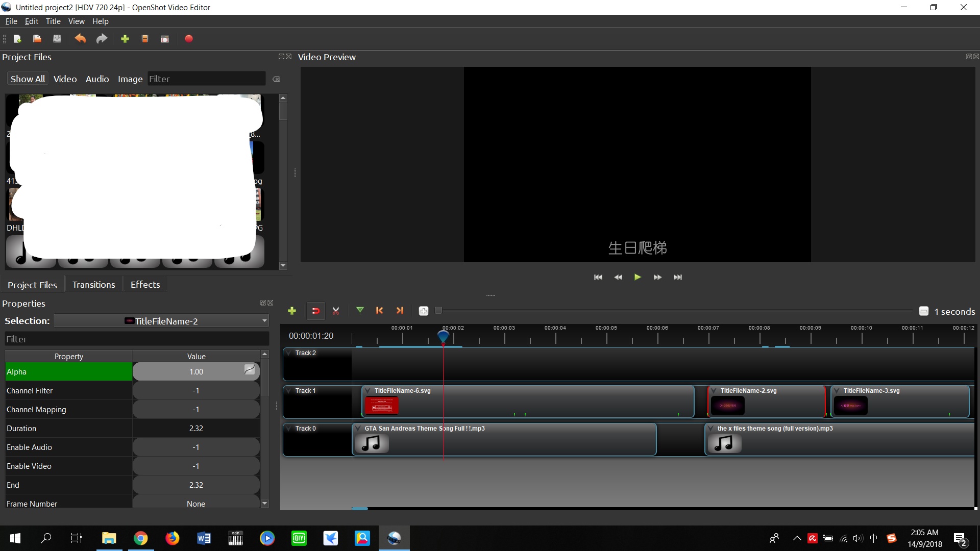This screenshot has height=551, width=980.
Task: Rewind the video preview
Action: click(x=618, y=278)
